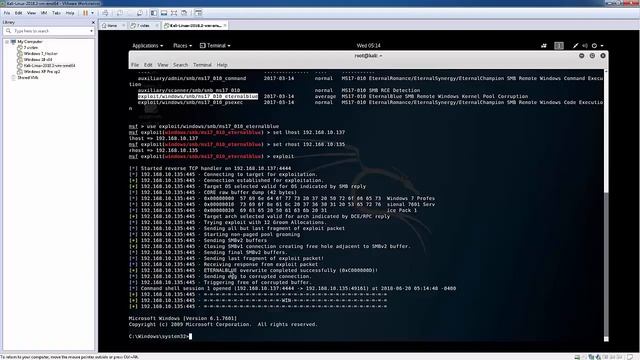640x360 pixels.
Task: Open the terminal Edit menu
Action: tap(148, 65)
